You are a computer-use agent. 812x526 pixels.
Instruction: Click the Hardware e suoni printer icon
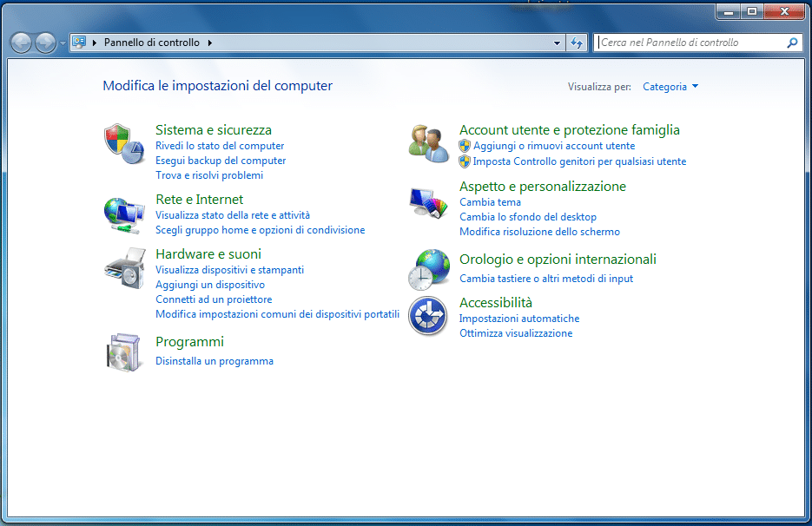(x=125, y=268)
